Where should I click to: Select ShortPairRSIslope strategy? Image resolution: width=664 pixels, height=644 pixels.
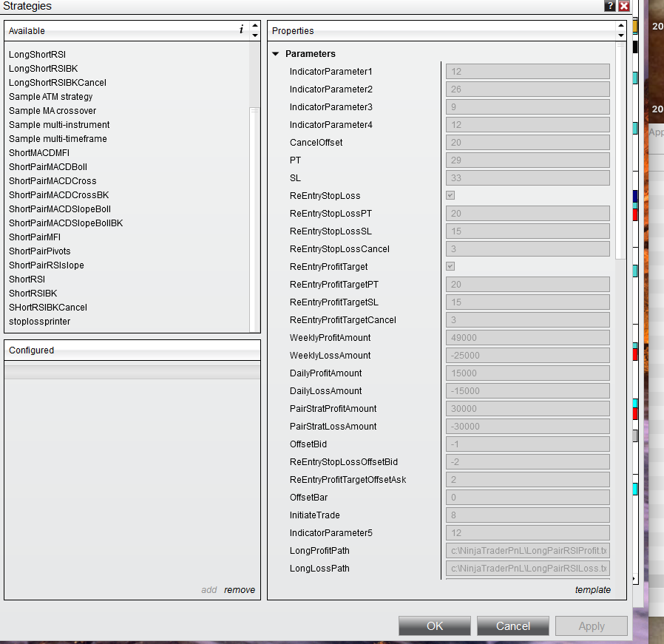(x=47, y=265)
